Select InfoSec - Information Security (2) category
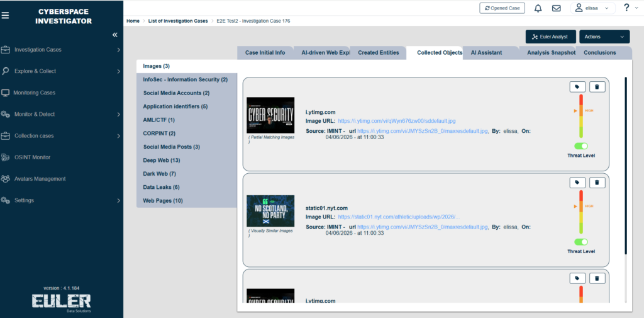Screen dimensions: 644x318 pyautogui.click(x=187, y=79)
